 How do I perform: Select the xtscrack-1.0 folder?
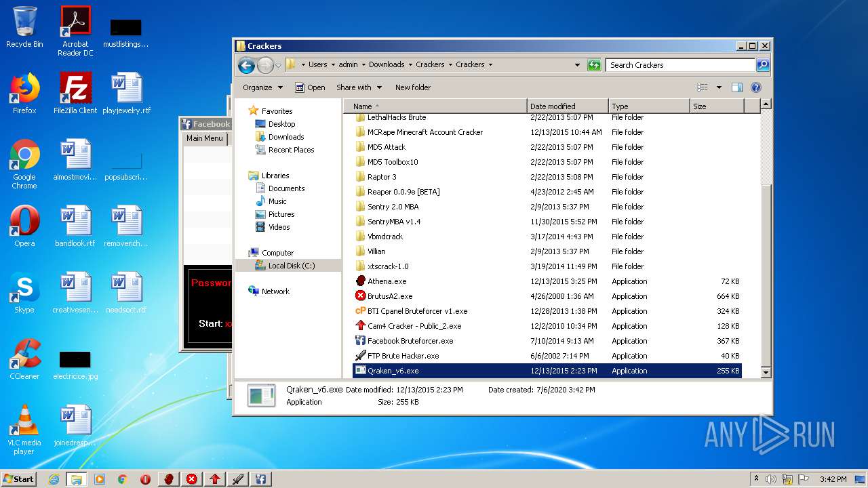pyautogui.click(x=388, y=266)
